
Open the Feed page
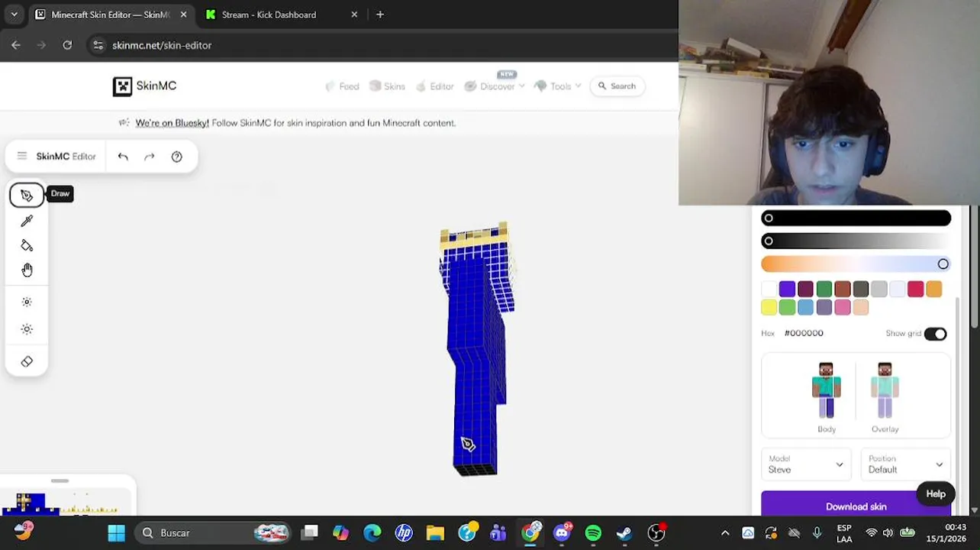(342, 86)
